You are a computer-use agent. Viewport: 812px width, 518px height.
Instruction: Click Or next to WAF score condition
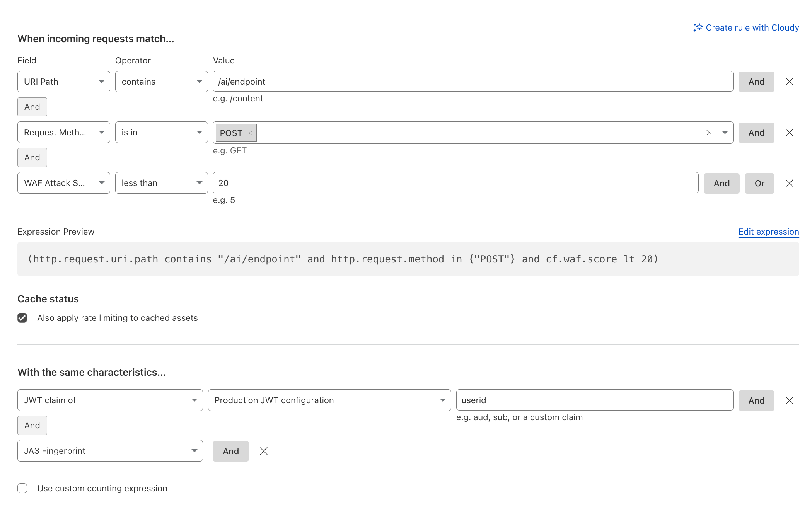click(x=759, y=183)
